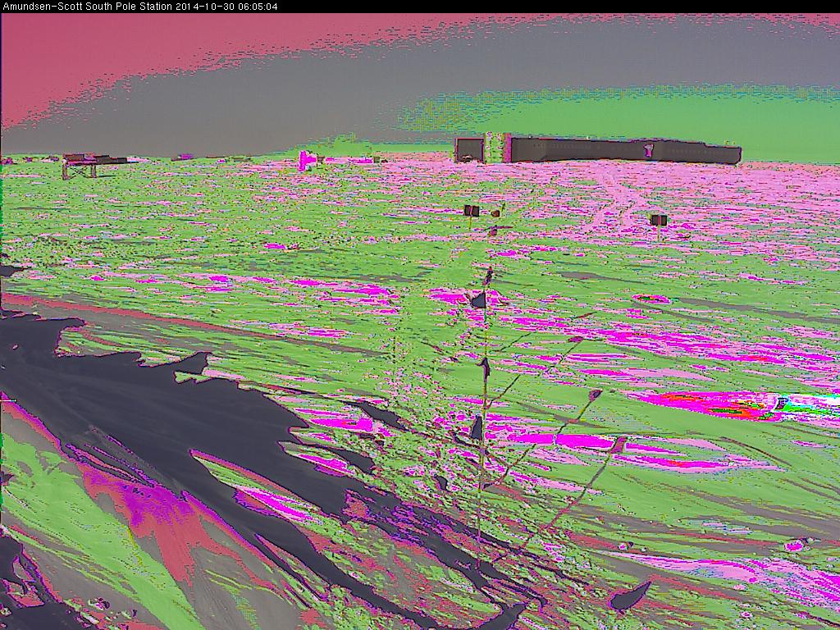Click the lowest dark flag on the pole line
The image size is (840, 630).
tap(477, 427)
